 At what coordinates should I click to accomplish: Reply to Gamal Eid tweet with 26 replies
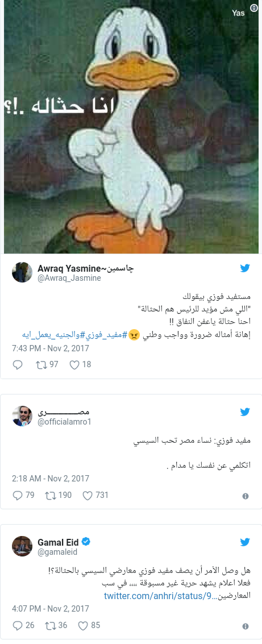(23, 625)
